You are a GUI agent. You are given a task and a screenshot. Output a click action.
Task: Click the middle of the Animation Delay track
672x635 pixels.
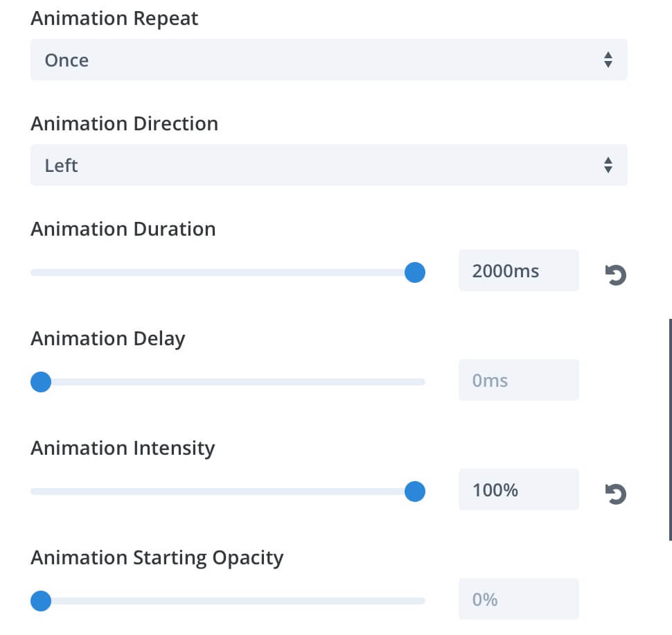click(227, 381)
